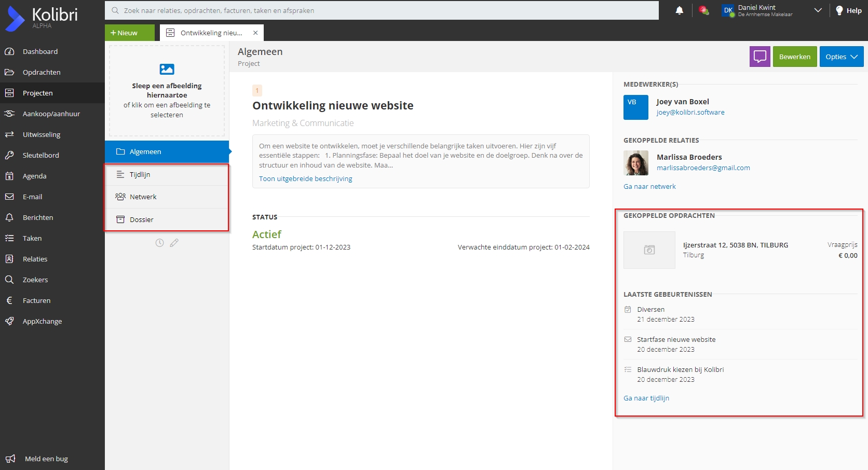Create new item with Nieuw button
The width and height of the screenshot is (868, 470).
[x=130, y=33]
